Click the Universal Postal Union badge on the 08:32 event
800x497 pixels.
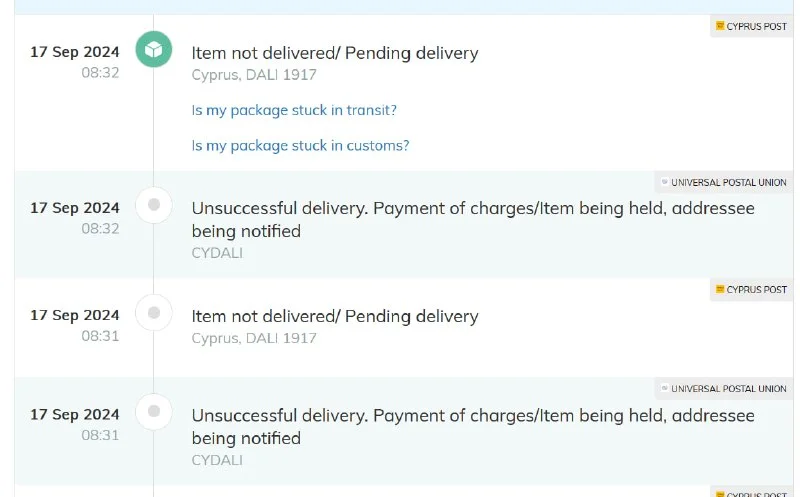pos(722,183)
